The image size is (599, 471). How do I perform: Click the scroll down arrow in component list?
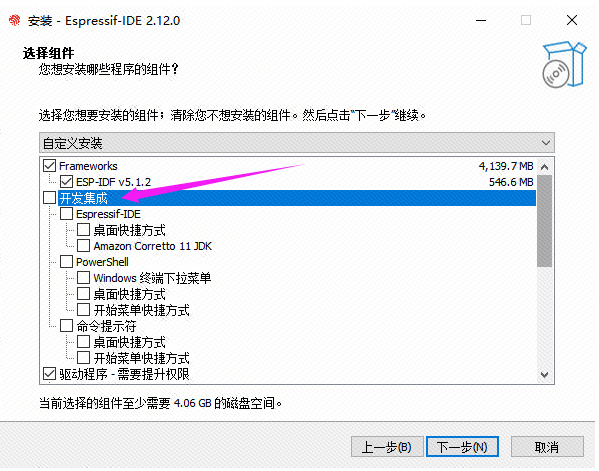click(545, 375)
